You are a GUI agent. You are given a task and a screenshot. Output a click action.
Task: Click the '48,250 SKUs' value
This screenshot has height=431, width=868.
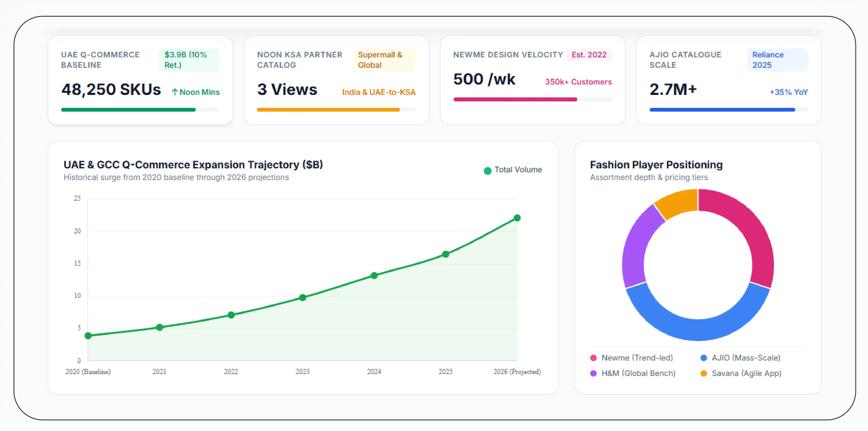coord(111,90)
